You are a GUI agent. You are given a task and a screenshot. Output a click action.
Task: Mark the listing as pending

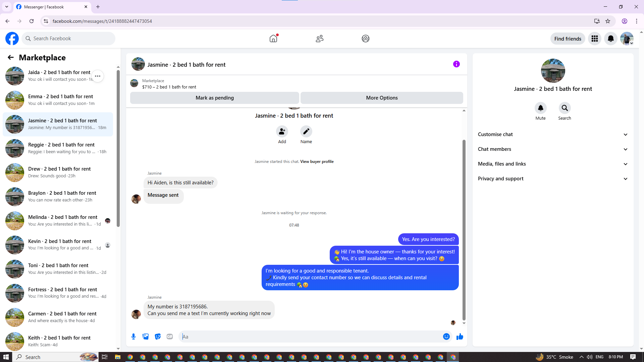pyautogui.click(x=215, y=98)
